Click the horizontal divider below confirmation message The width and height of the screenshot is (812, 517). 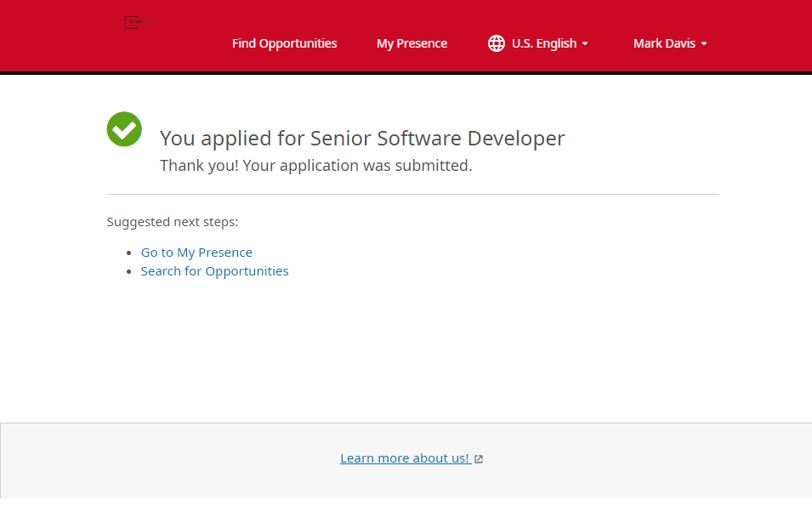point(412,195)
